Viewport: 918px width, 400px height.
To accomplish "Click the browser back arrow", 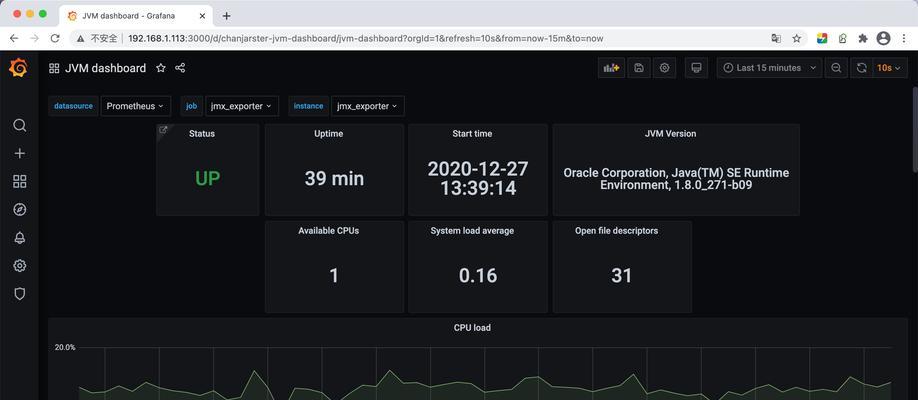I will click(14, 38).
